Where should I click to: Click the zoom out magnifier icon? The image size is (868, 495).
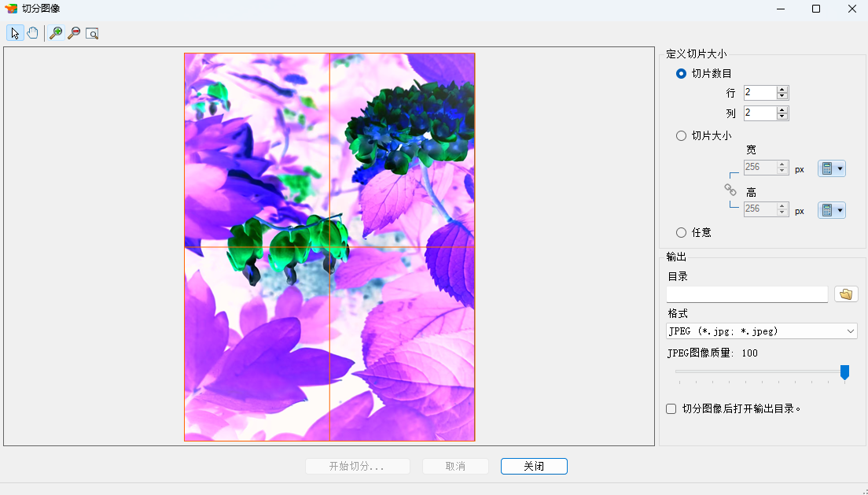coord(74,33)
